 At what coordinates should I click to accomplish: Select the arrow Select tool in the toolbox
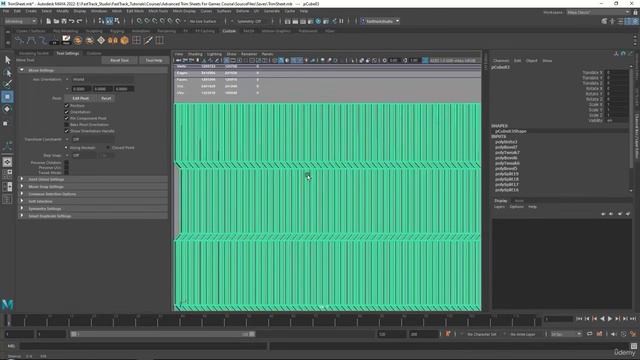point(7,60)
